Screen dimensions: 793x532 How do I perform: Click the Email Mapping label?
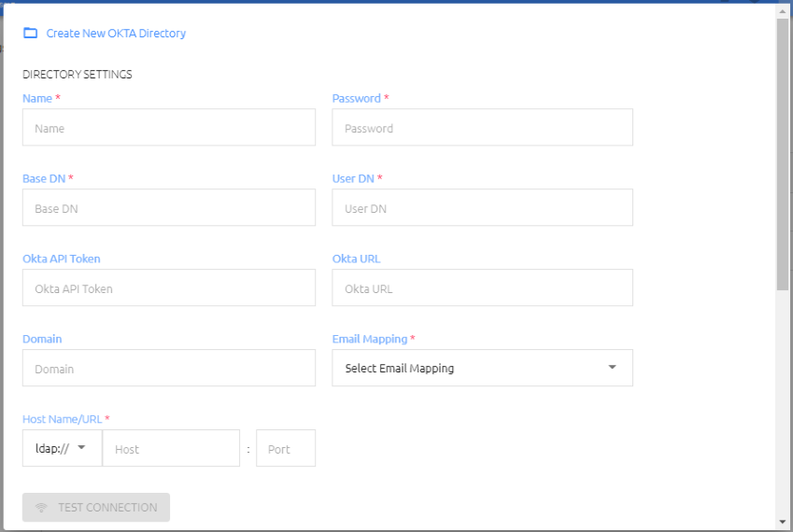click(x=370, y=339)
